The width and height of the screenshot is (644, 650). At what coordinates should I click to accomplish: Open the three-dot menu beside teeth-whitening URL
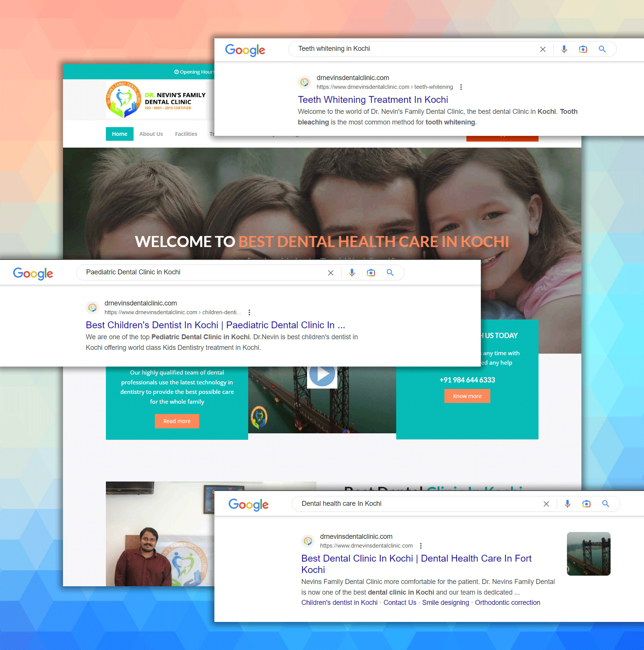click(461, 87)
